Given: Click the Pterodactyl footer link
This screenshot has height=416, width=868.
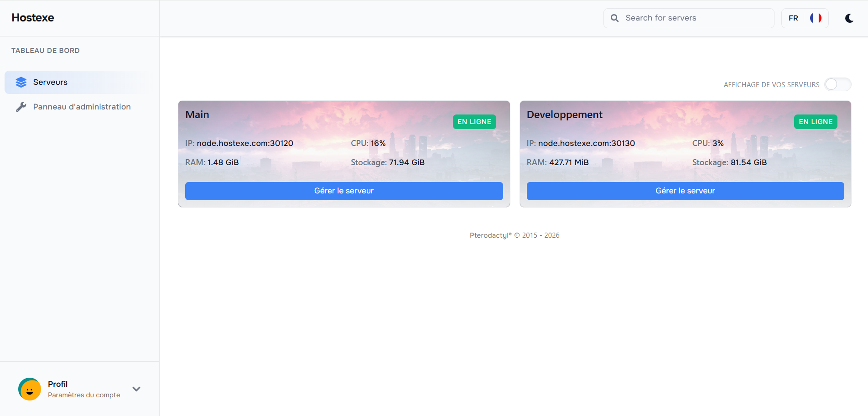Looking at the screenshot, I should coord(490,235).
